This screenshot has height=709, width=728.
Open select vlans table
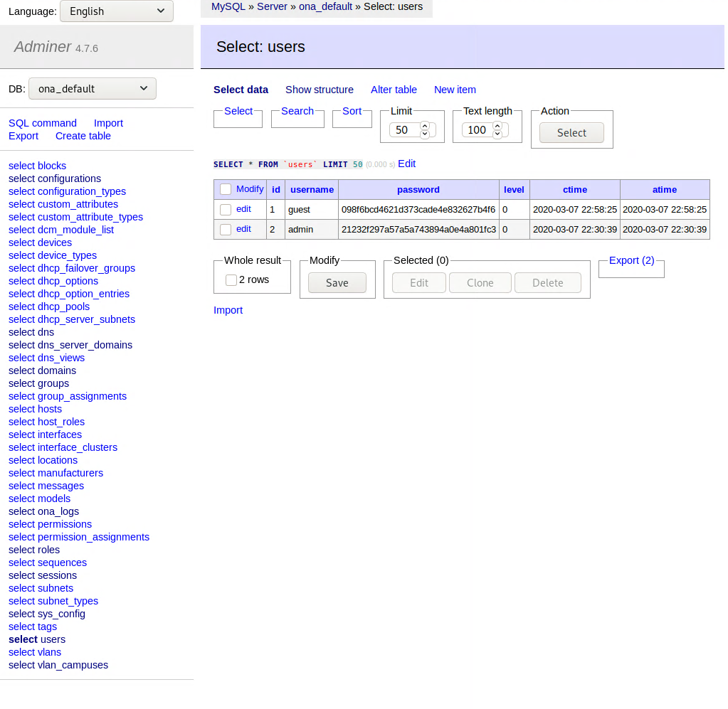pos(35,653)
